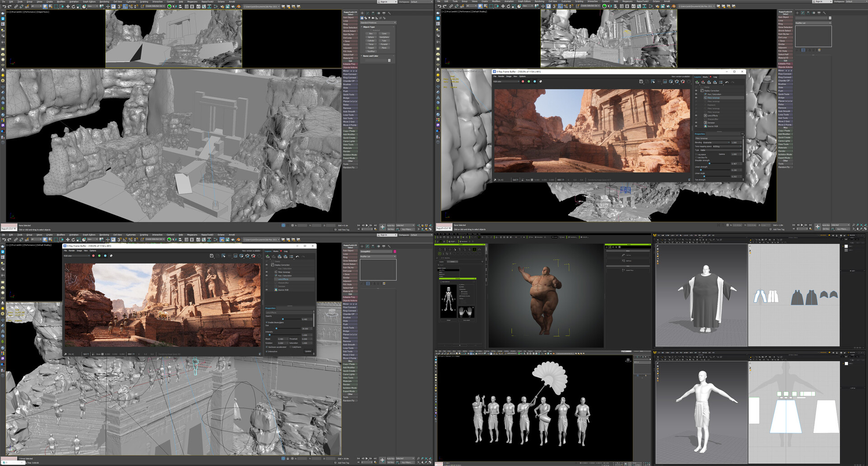868x466 pixels.
Task: Click magenta object color swatch in bottom-left panel
Action: [395, 251]
